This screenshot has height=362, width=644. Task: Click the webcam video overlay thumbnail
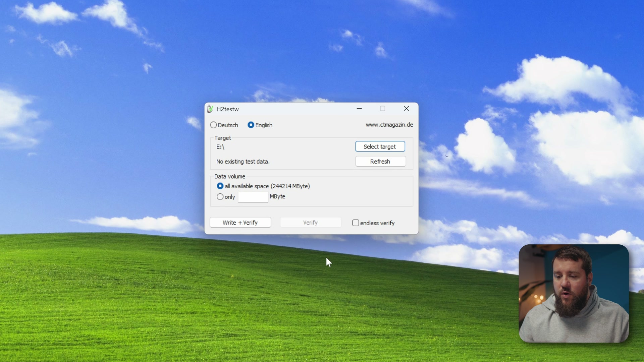(x=574, y=293)
